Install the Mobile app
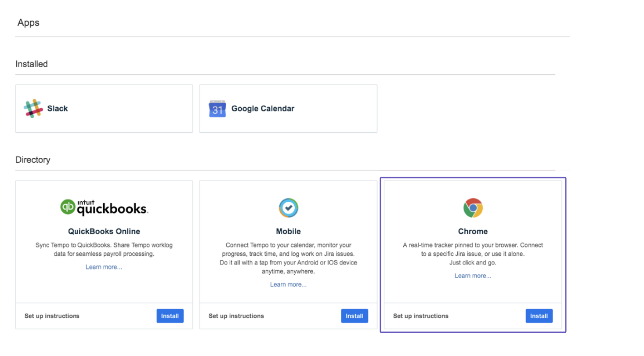The height and width of the screenshot is (356, 644). point(355,316)
